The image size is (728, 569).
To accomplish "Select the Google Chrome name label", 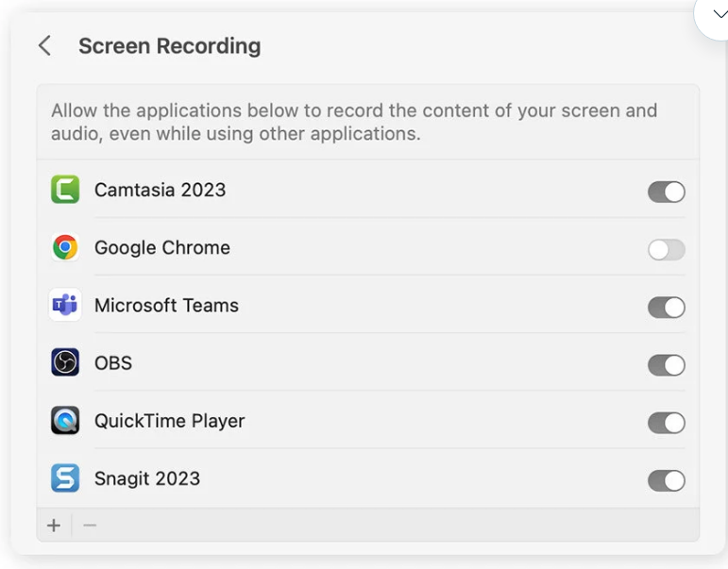I will pos(162,248).
